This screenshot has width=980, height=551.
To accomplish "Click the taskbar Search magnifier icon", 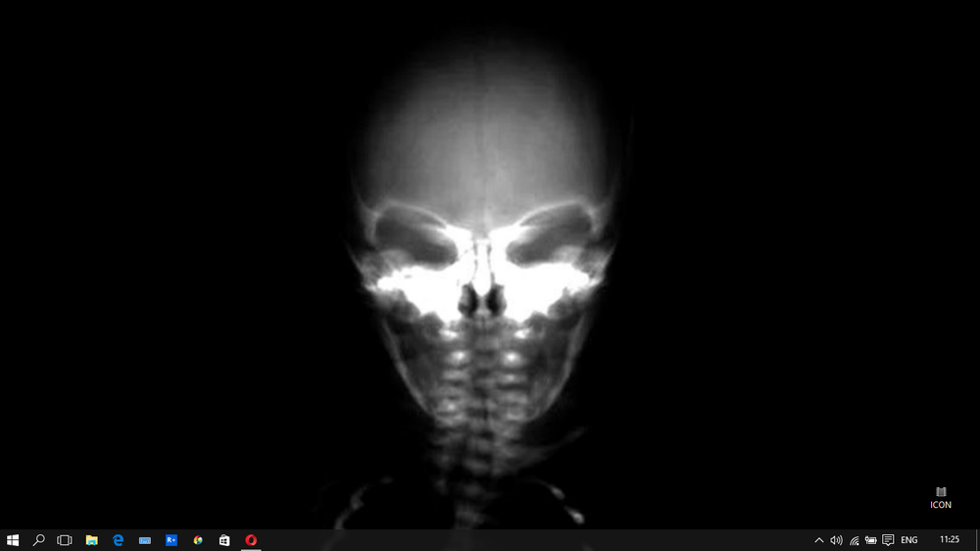I will [39, 540].
